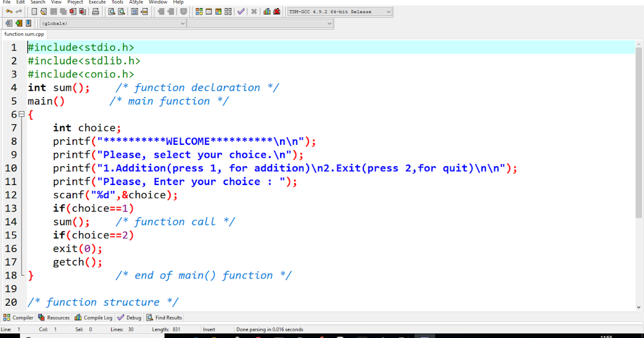This screenshot has width=644, height=338.
Task: Open the (globals) scope dropdown
Action: tap(182, 23)
